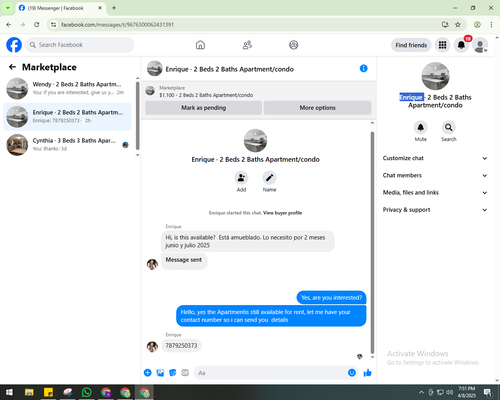
Task: Open the account profile avatar menu
Action: 480,45
